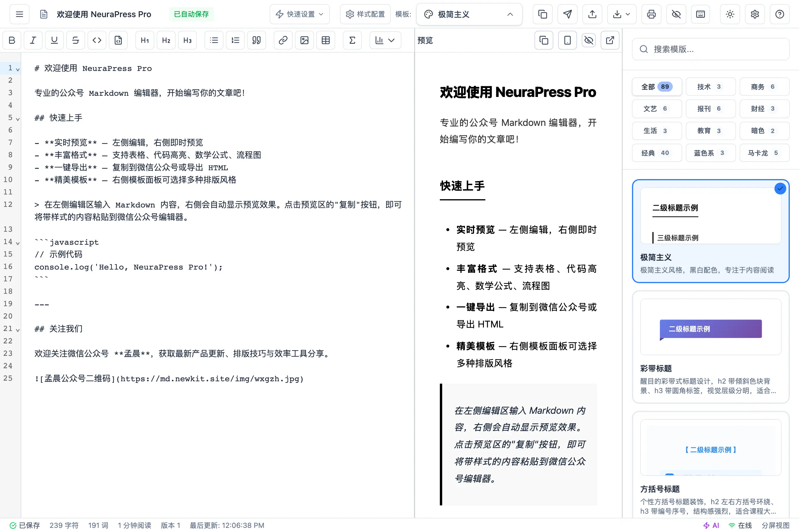Screen dimensions: 804x532
Task: Fold the 关注我们 section at line 21
Action: pyautogui.click(x=18, y=331)
